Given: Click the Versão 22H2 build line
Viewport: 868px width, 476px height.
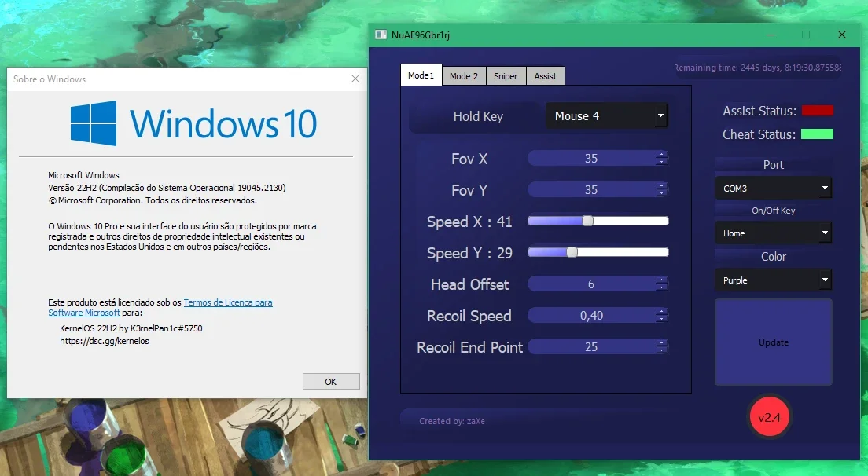Looking at the screenshot, I should coord(167,188).
